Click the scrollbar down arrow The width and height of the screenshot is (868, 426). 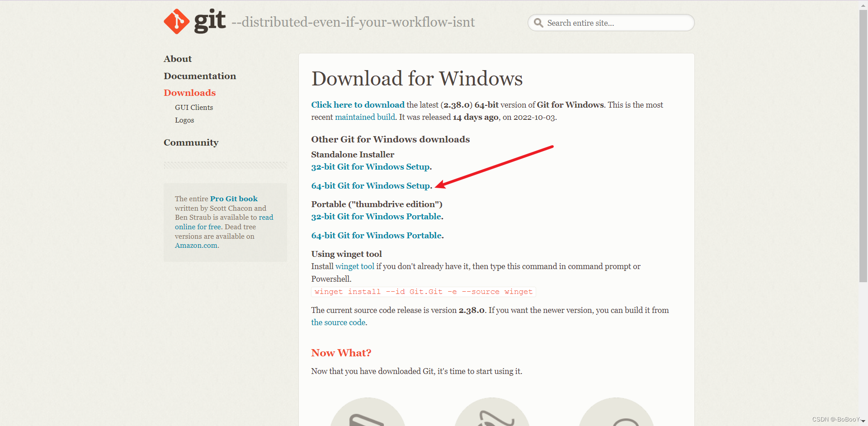[863, 421]
